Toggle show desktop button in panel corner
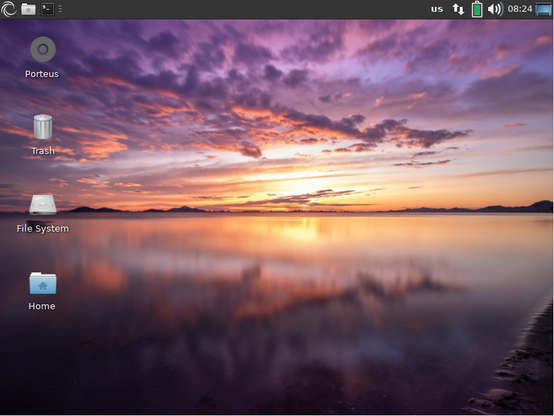This screenshot has height=416, width=554. 544,9
